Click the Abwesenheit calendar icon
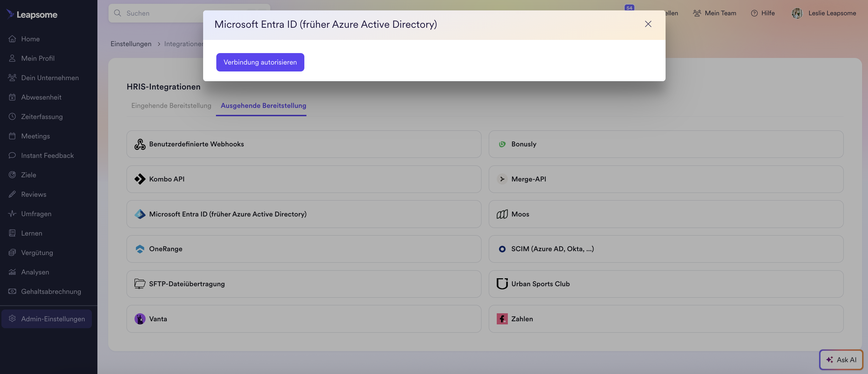Image resolution: width=868 pixels, height=374 pixels. [12, 97]
